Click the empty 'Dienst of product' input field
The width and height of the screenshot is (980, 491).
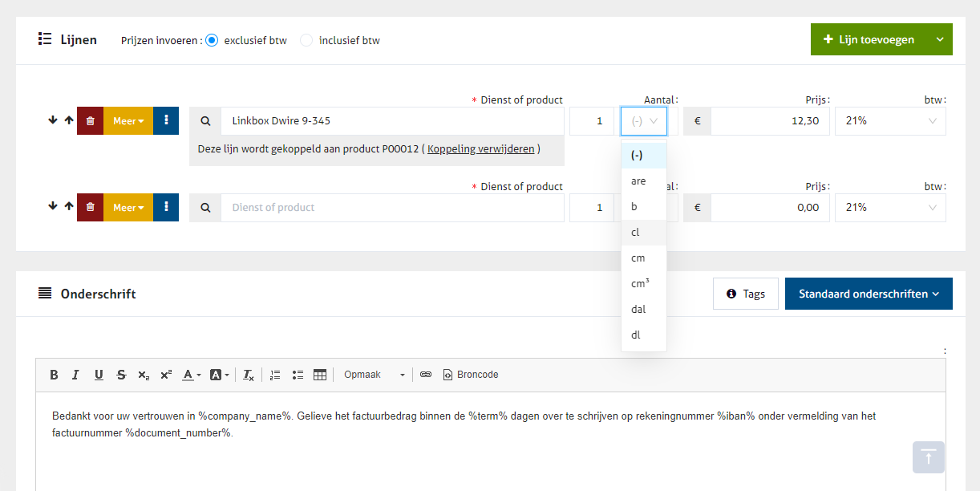point(392,208)
